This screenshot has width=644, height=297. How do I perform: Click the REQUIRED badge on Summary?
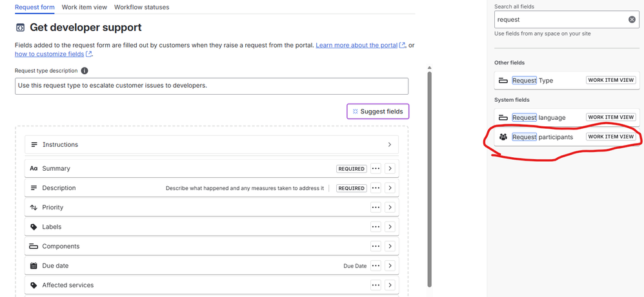(x=352, y=169)
